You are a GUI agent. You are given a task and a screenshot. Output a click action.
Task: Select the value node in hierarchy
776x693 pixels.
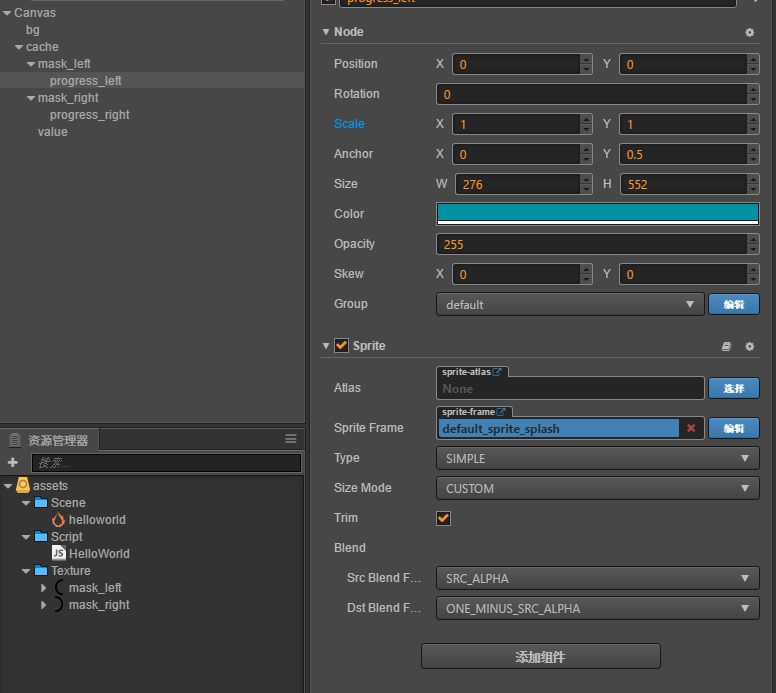coord(52,132)
